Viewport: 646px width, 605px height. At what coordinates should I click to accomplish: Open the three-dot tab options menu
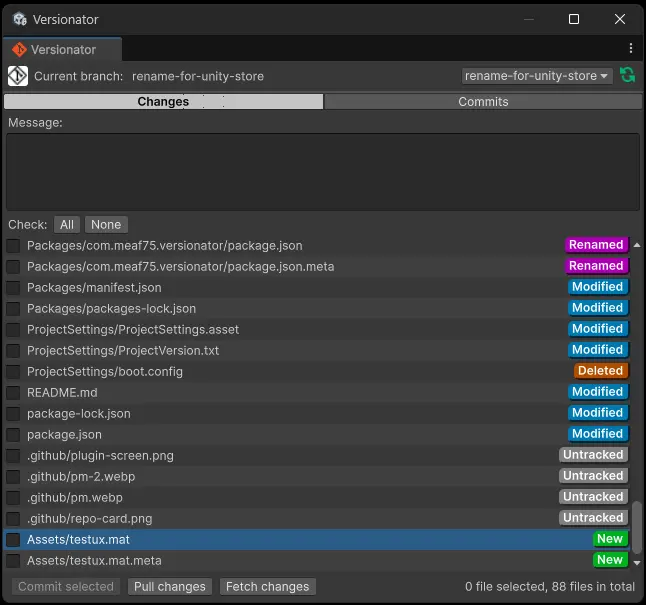tap(631, 49)
